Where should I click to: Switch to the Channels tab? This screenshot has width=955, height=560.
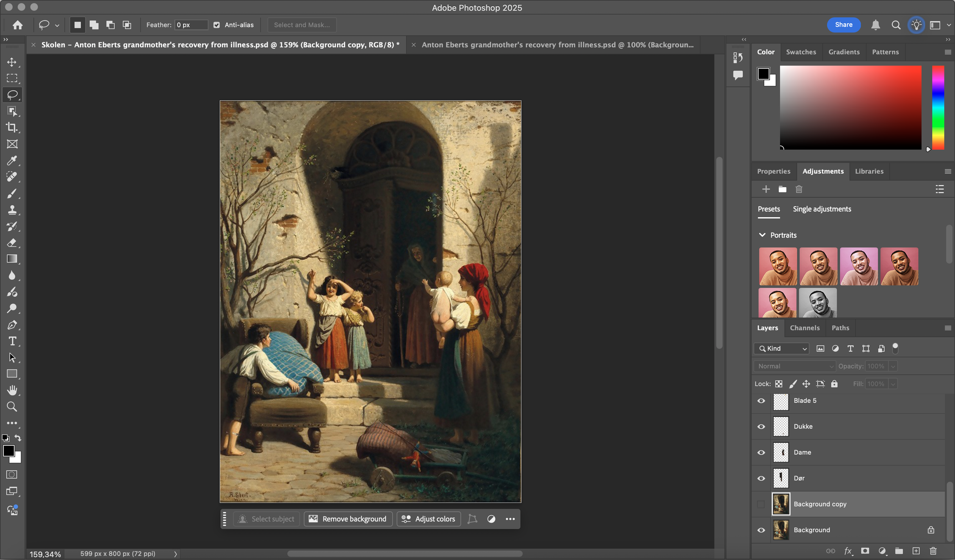[805, 328]
